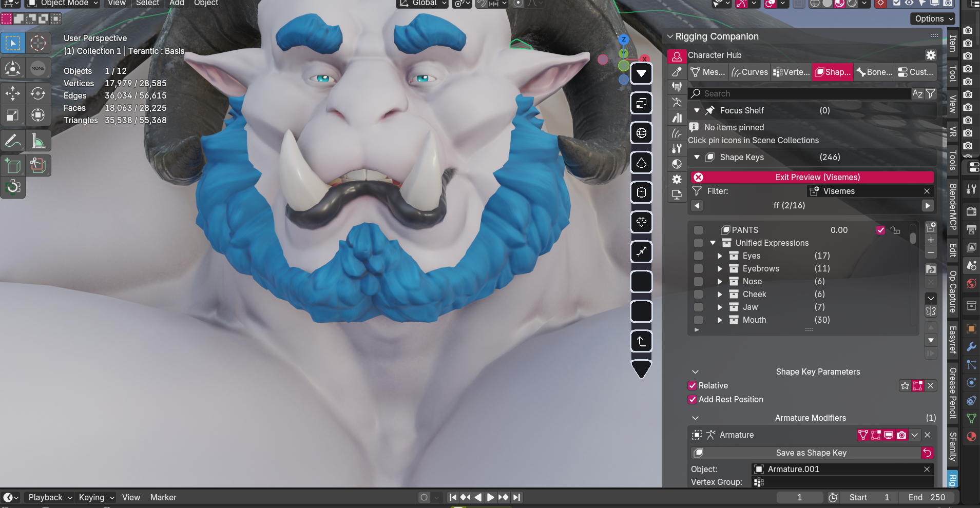
Task: Select the Annotate pencil tool
Action: pos(13,141)
